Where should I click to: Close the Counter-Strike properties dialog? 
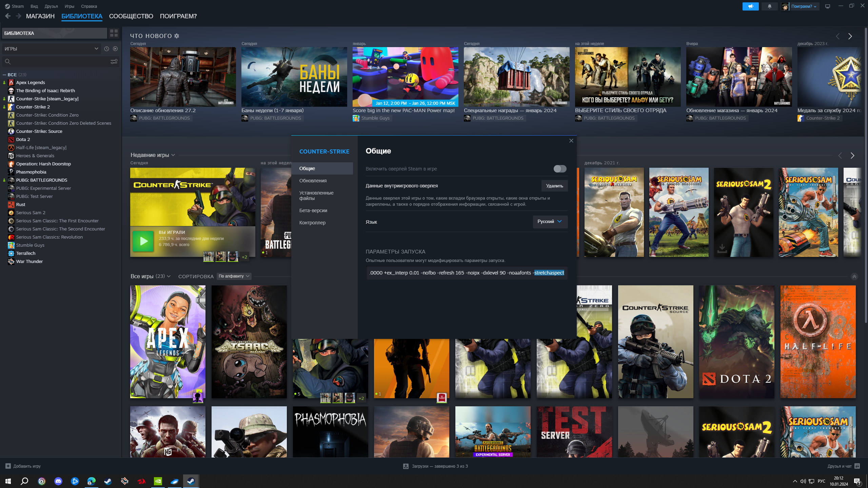pos(571,141)
